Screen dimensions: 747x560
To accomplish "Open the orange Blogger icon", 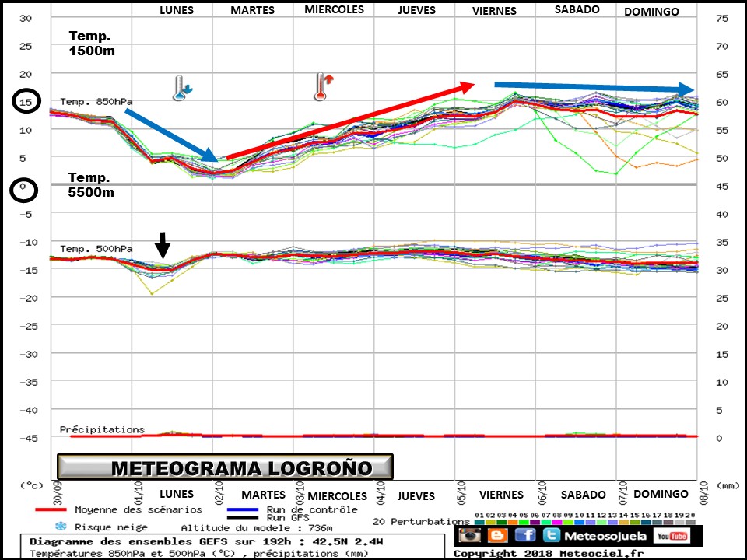I will 497,535.
